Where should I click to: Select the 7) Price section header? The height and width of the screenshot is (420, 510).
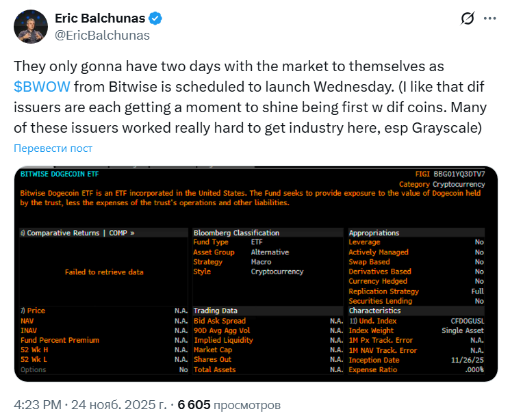click(x=33, y=311)
